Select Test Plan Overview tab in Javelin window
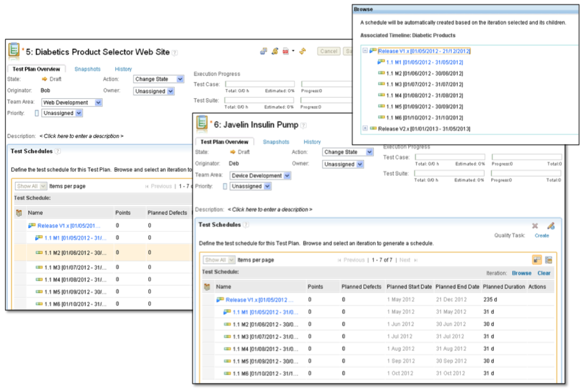582x392 pixels. 225,142
